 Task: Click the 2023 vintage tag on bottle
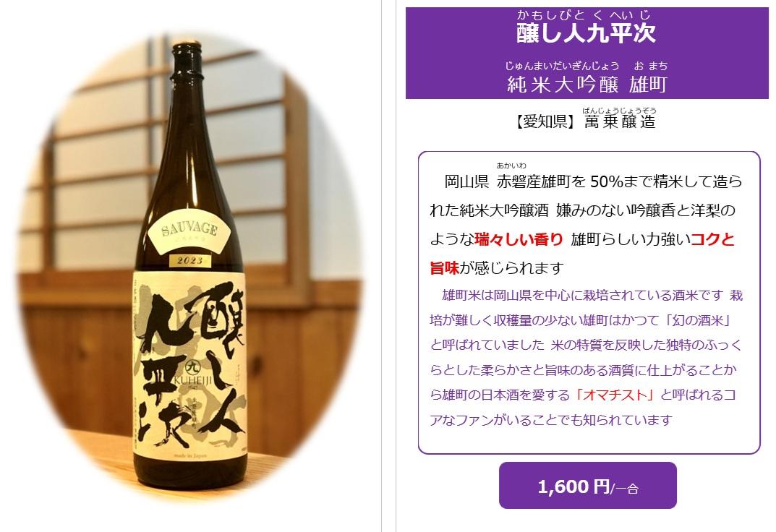pyautogui.click(x=190, y=260)
